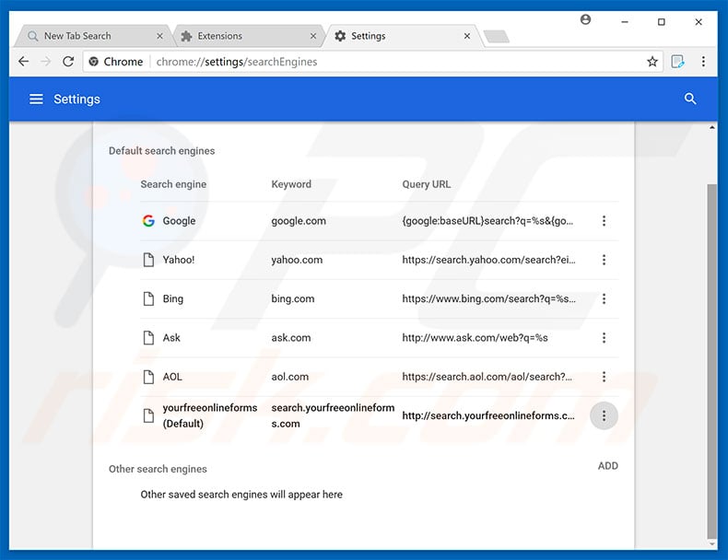
Task: Close the Chrome window
Action: (x=699, y=22)
